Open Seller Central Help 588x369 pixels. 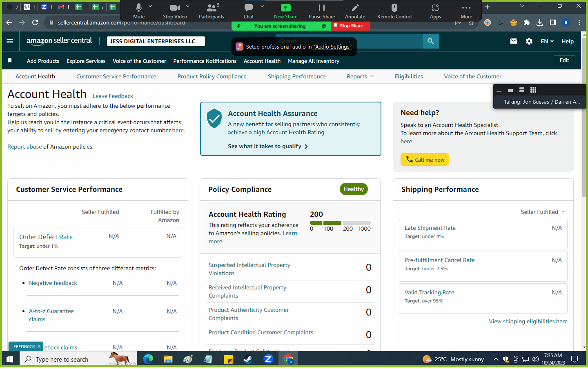[x=568, y=41]
